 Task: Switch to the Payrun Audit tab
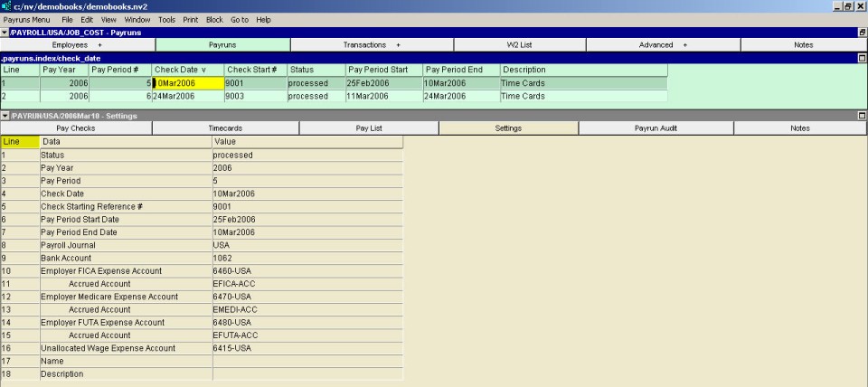(656, 128)
